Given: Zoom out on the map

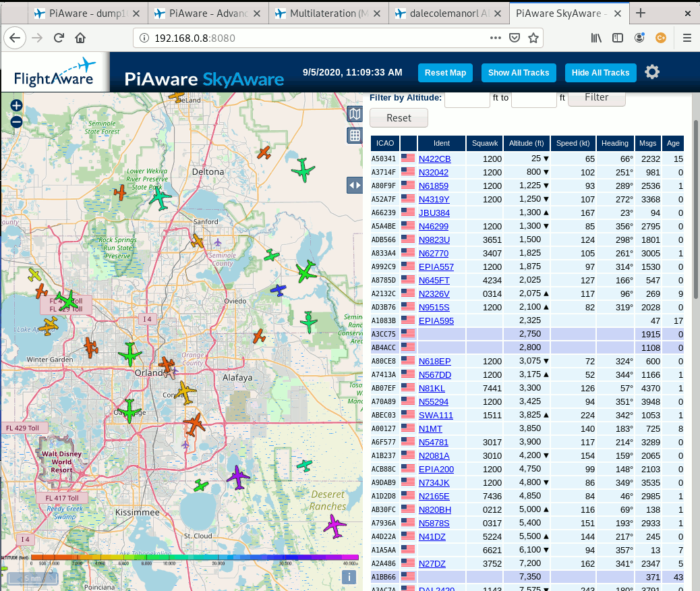Looking at the screenshot, I should click(16, 121).
